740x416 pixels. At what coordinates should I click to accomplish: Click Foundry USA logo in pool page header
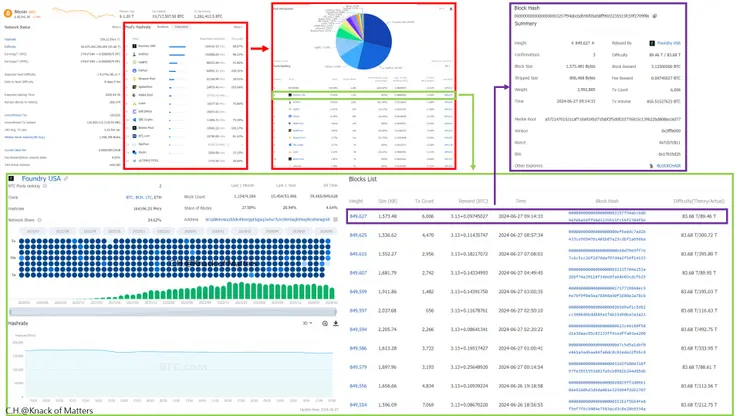[x=11, y=178]
